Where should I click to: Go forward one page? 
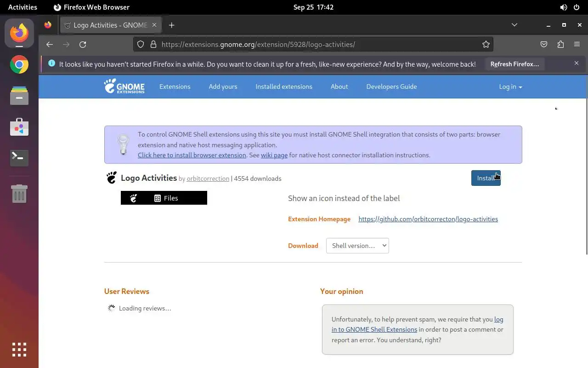pyautogui.click(x=66, y=44)
